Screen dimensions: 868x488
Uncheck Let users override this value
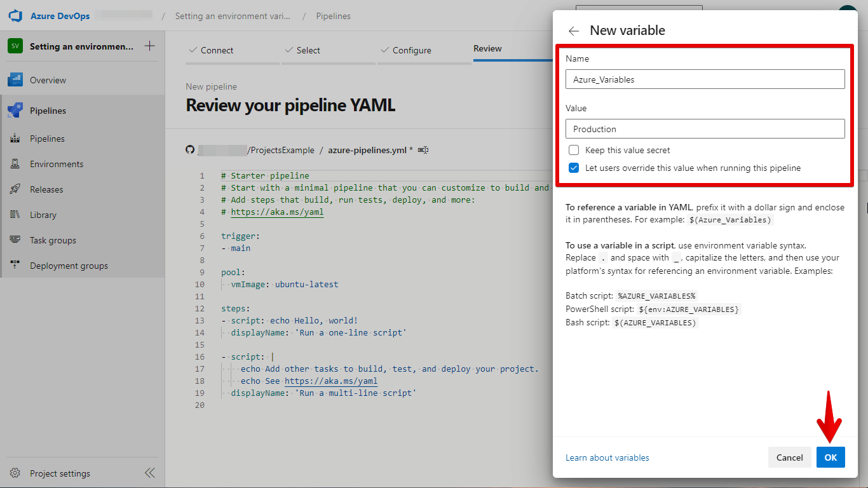[x=574, y=168]
